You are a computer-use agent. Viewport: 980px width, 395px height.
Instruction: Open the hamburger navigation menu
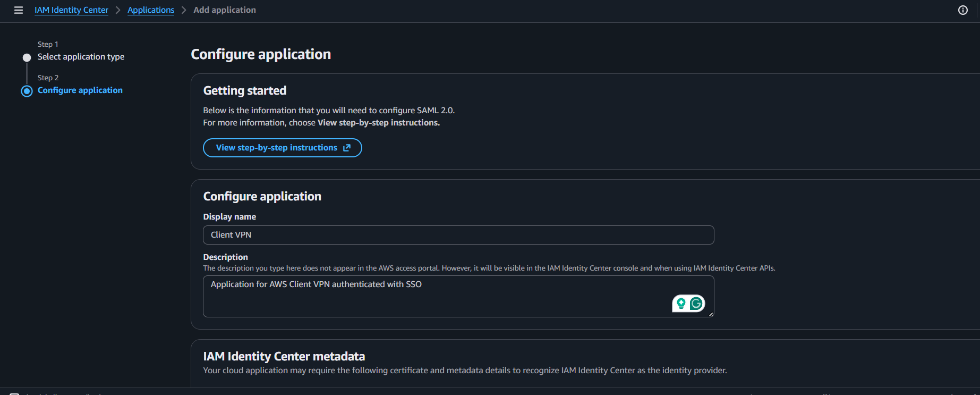pos(19,10)
